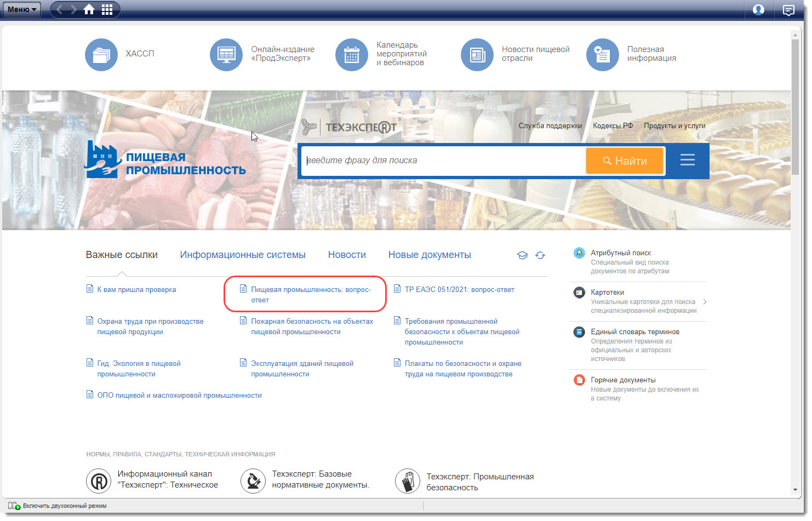Open Техэксперт Промышленная безопасность glove icon
This screenshot has height=521, width=812.
(x=408, y=481)
